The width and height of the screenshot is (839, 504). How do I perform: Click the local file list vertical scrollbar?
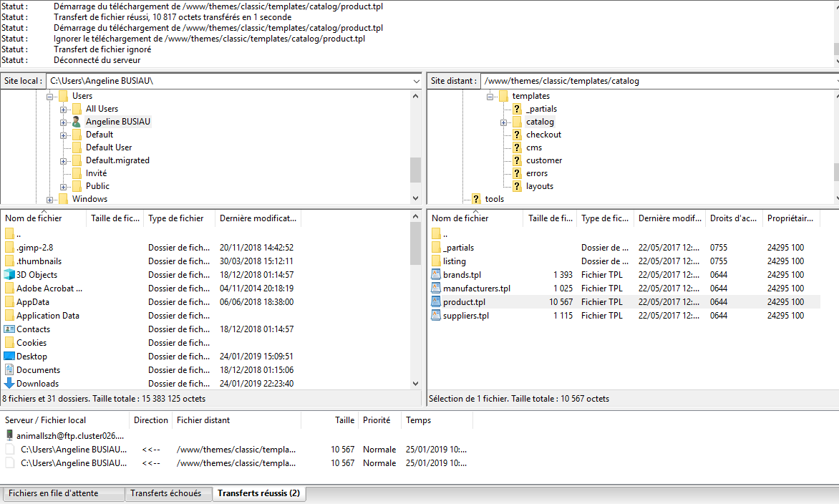[x=416, y=300]
